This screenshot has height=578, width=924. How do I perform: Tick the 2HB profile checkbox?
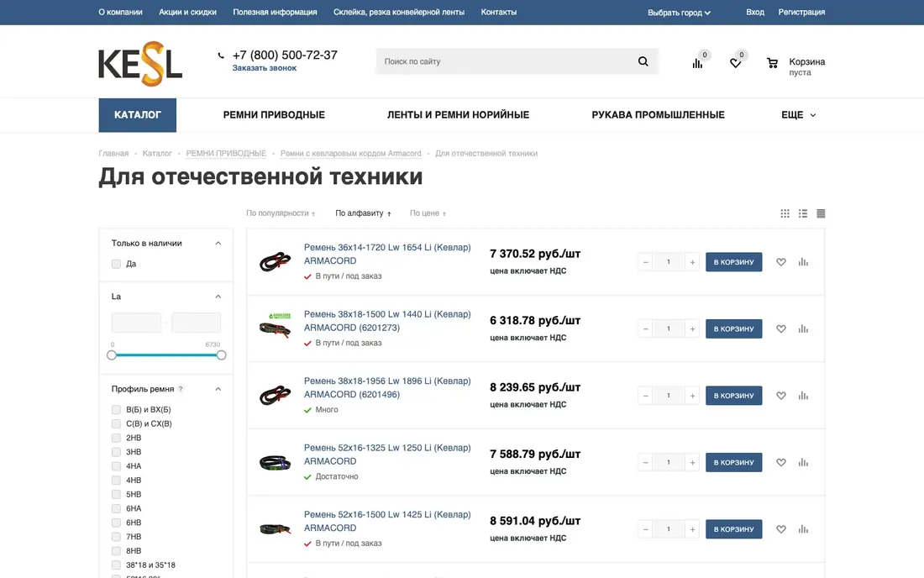(x=116, y=438)
